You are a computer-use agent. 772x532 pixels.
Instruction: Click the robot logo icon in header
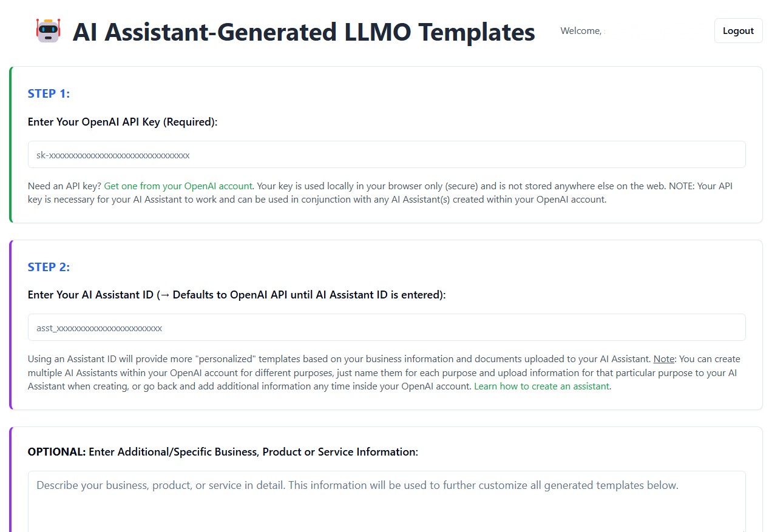[48, 30]
